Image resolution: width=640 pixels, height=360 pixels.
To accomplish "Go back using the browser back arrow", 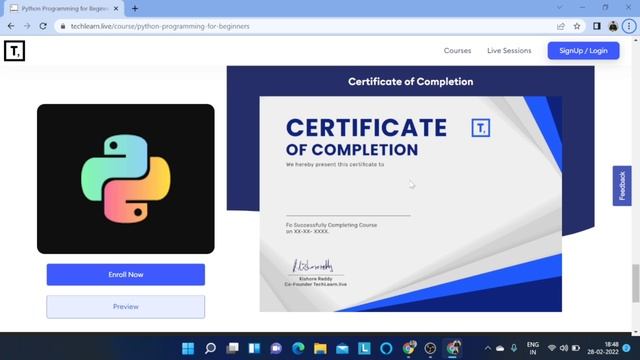I will [x=11, y=26].
